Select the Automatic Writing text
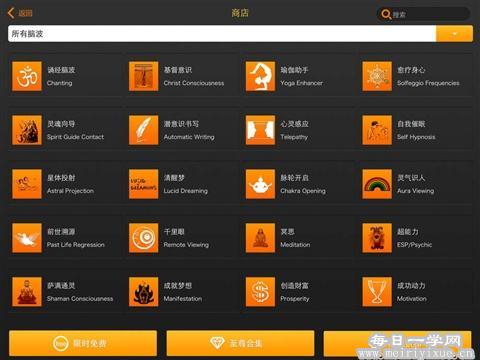 pyautogui.click(x=189, y=137)
